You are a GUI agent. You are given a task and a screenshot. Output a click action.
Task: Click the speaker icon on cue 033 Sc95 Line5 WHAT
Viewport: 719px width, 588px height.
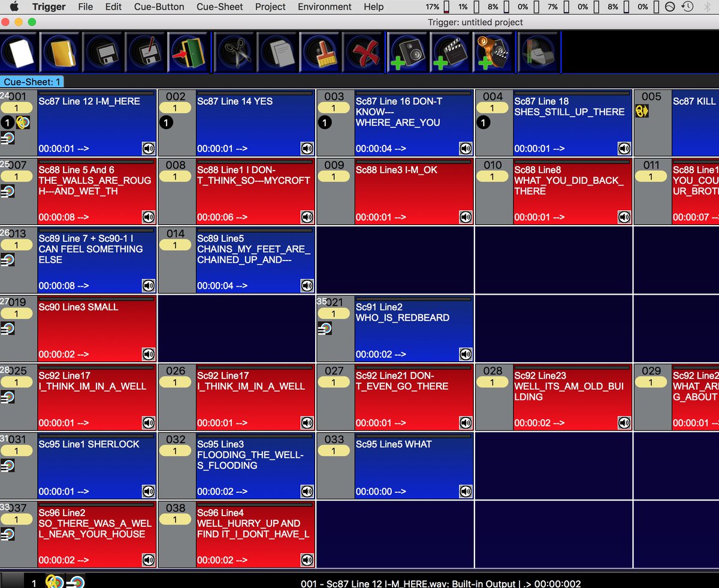[x=466, y=492]
